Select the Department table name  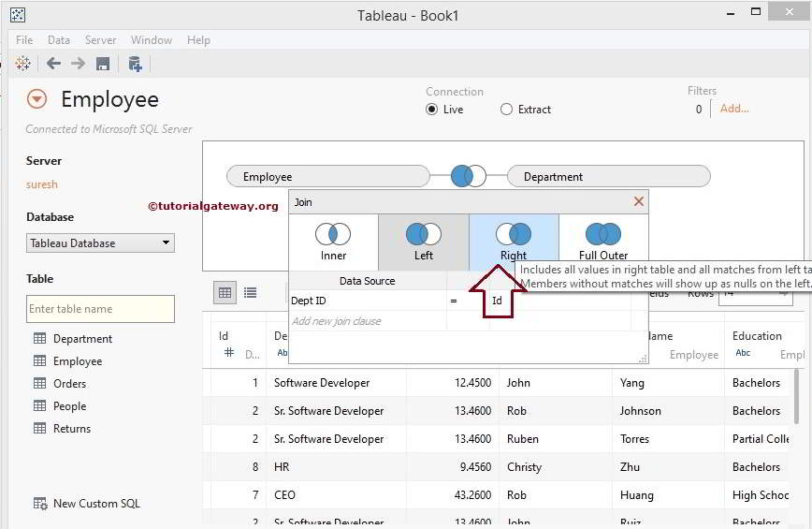(x=83, y=338)
